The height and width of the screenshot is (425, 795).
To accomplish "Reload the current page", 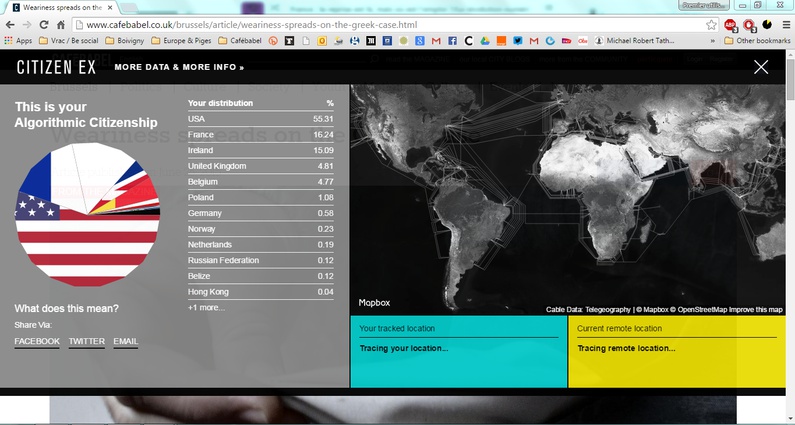I will click(44, 24).
